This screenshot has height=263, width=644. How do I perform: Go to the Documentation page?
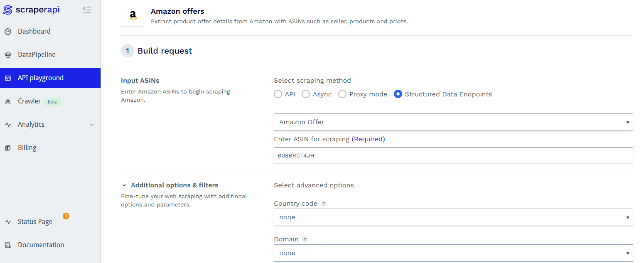click(41, 245)
